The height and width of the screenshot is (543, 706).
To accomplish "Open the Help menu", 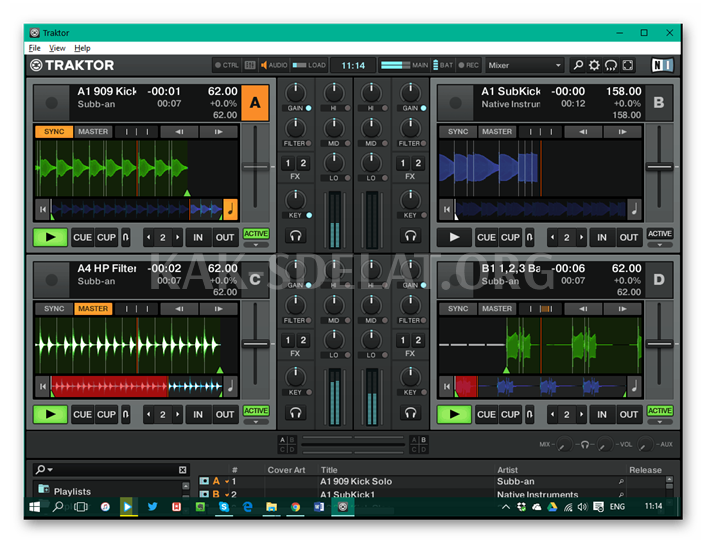I will click(x=82, y=48).
